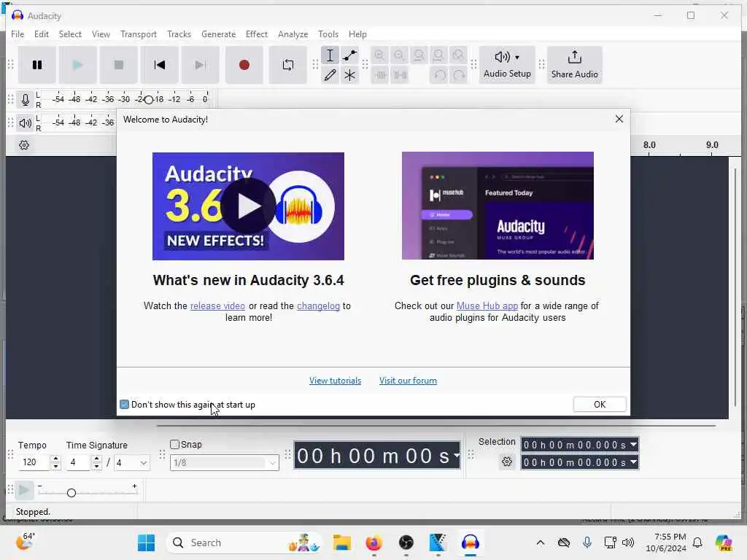Open the Tracks menu
The width and height of the screenshot is (747, 560).
[x=179, y=34]
